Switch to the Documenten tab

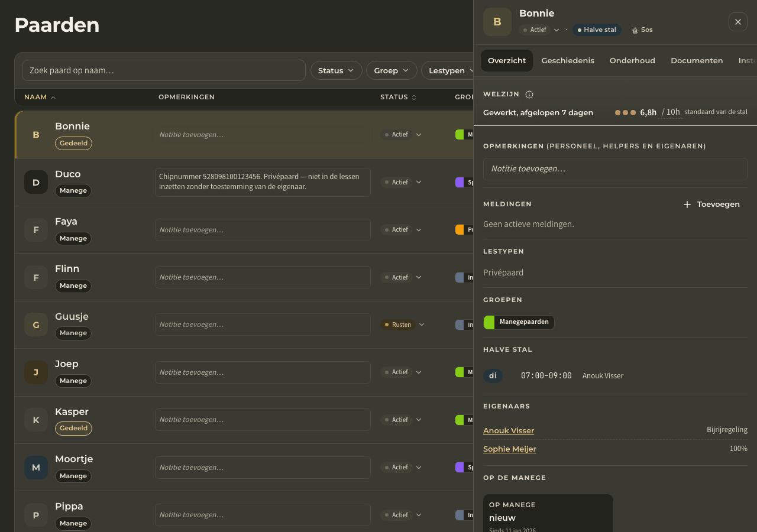pos(697,61)
